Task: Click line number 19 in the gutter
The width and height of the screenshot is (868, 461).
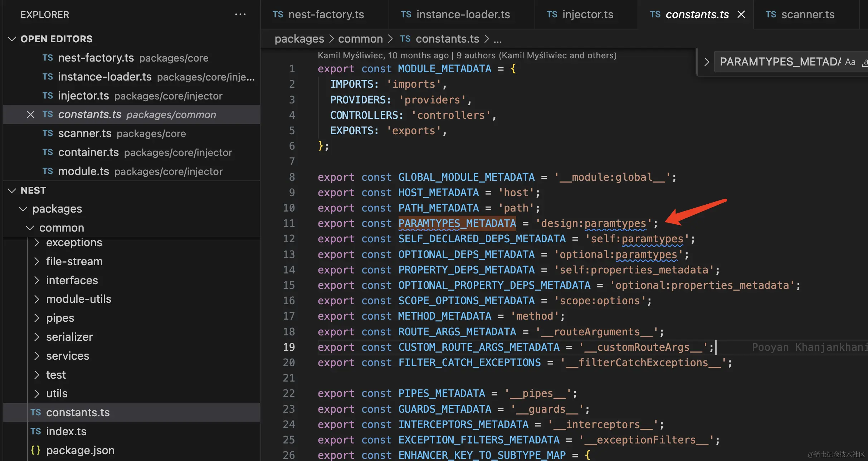Action: coord(289,347)
